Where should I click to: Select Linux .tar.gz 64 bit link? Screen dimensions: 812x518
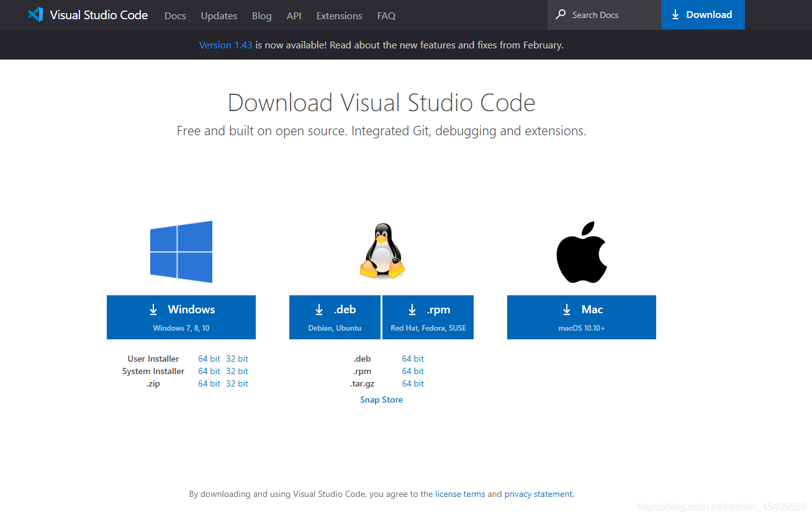413,383
